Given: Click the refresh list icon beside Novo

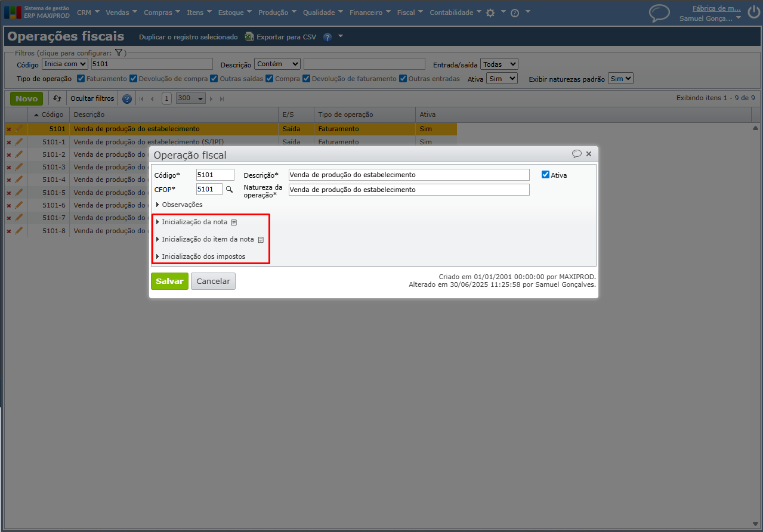Looking at the screenshot, I should 57,98.
